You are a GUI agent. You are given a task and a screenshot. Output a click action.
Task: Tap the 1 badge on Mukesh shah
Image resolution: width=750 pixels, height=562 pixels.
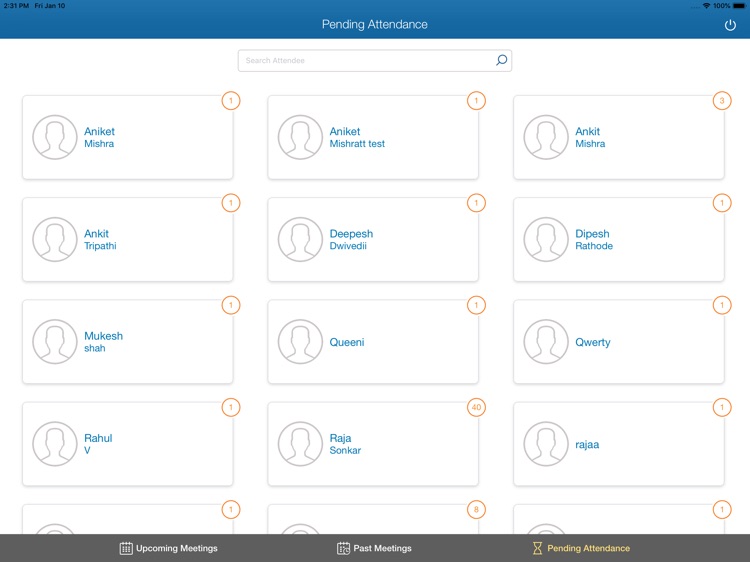231,305
